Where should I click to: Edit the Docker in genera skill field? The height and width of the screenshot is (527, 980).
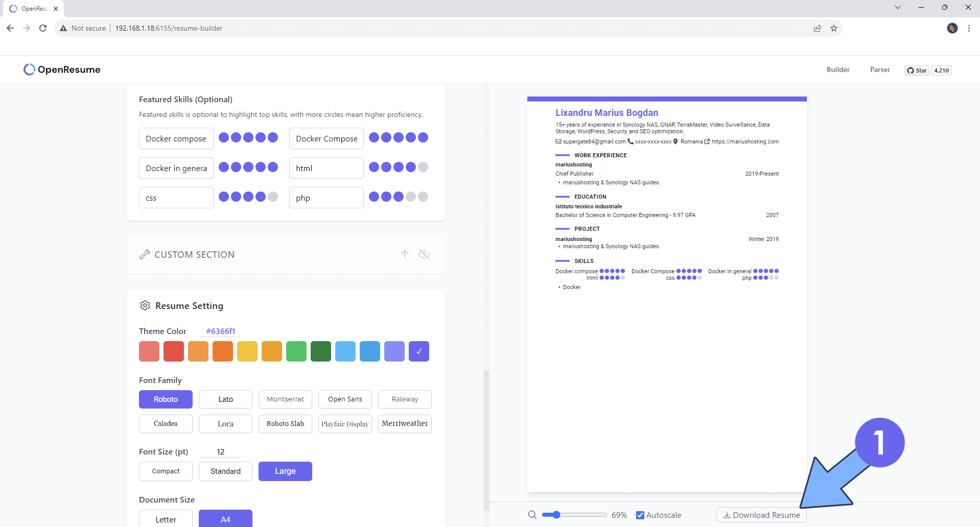click(176, 168)
